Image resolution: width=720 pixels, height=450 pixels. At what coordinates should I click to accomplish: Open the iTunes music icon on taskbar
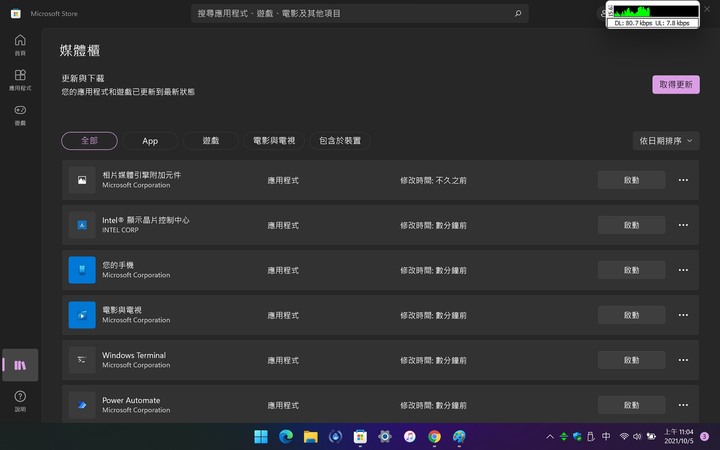click(410, 436)
